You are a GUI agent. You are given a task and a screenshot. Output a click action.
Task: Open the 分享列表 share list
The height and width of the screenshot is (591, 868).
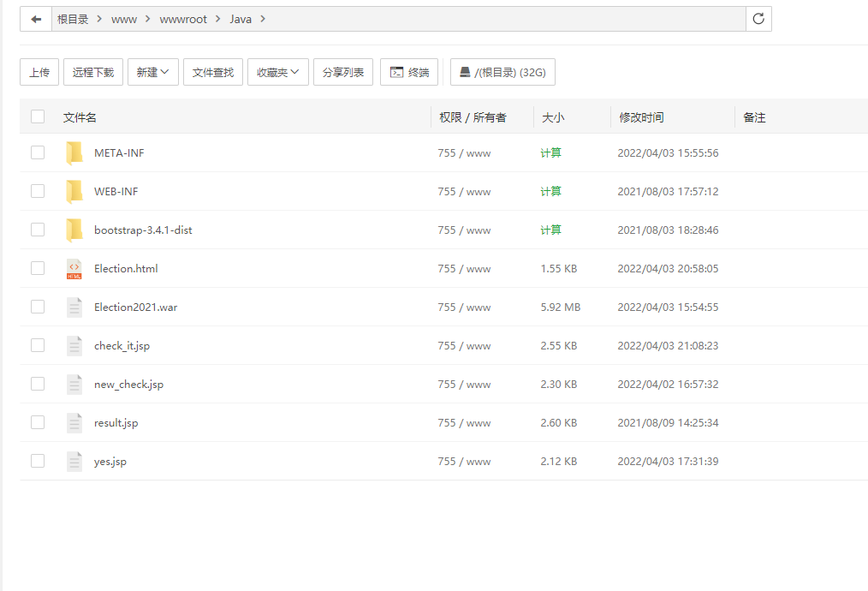tap(343, 72)
